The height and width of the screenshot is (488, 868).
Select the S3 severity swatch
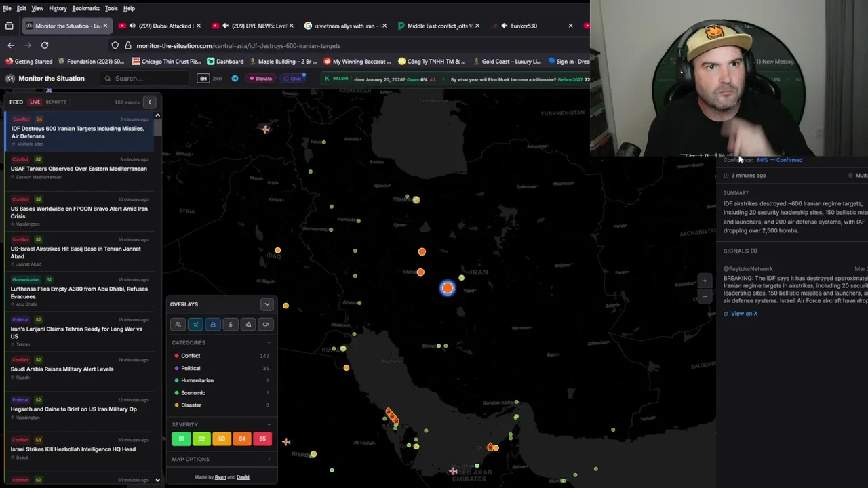[x=222, y=439]
